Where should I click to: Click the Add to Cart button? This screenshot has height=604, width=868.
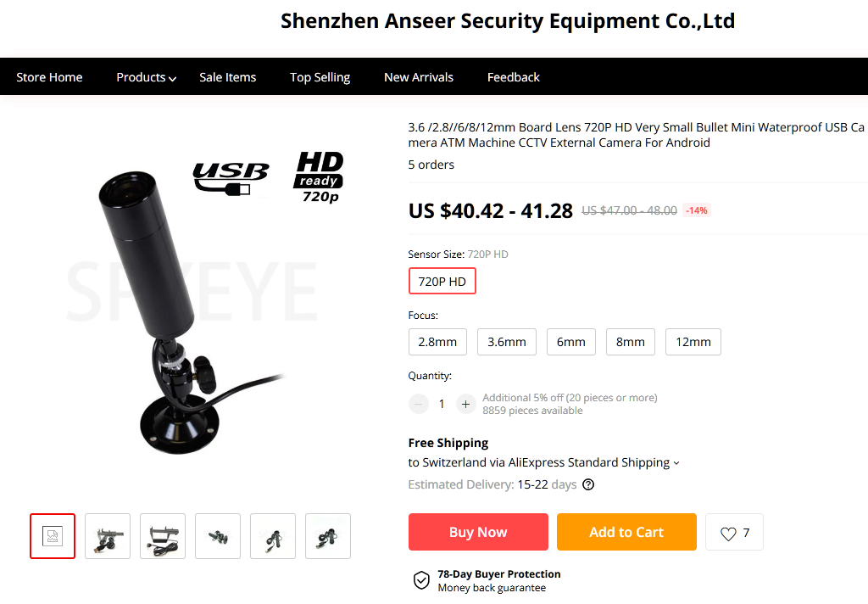[626, 532]
